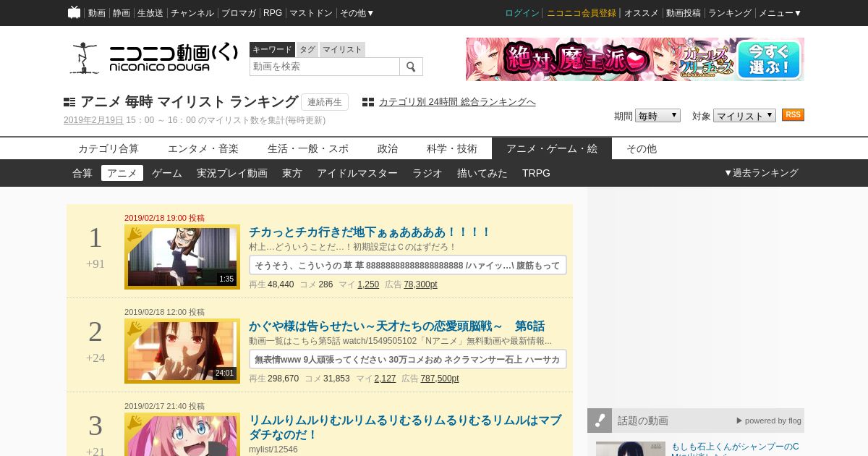The height and width of the screenshot is (456, 868).
Task: Click ログイン link
Action: pyautogui.click(x=522, y=13)
